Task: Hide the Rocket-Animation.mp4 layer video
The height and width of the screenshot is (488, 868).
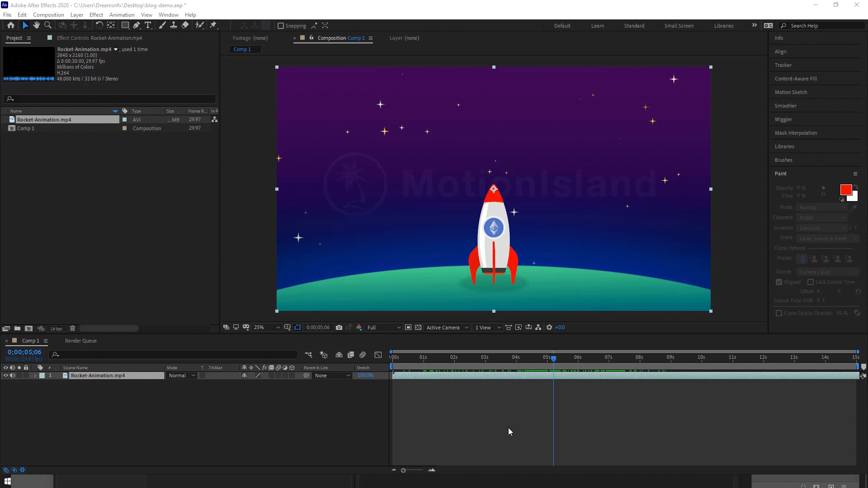Action: coord(6,375)
